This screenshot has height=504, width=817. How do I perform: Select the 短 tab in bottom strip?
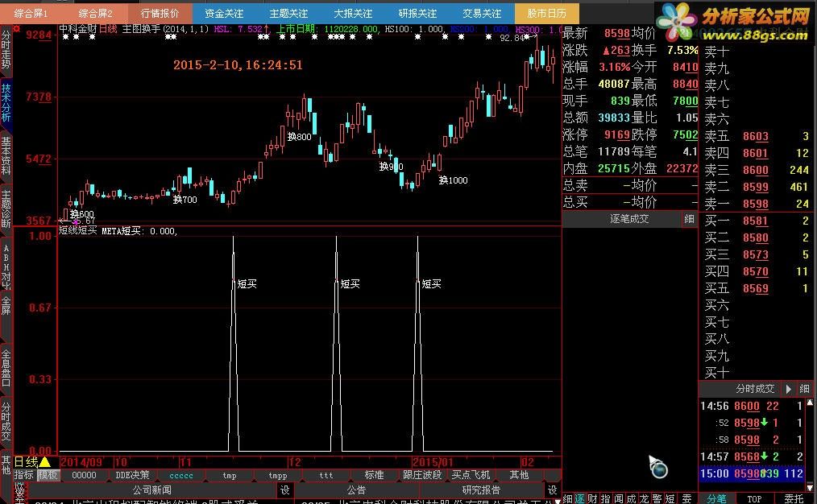(670, 499)
